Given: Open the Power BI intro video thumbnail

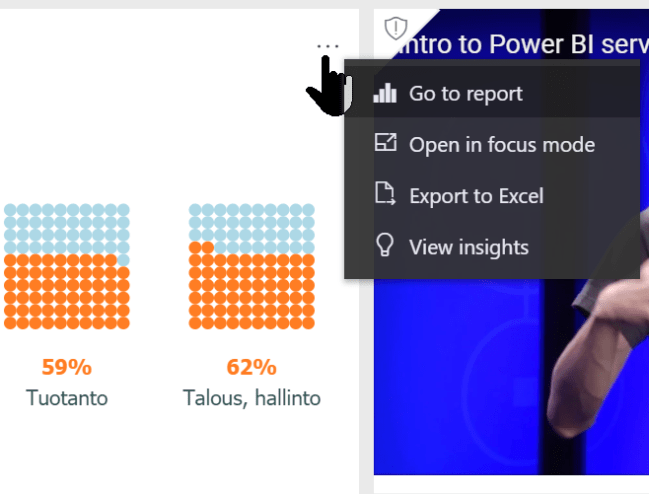Looking at the screenshot, I should click(510, 380).
